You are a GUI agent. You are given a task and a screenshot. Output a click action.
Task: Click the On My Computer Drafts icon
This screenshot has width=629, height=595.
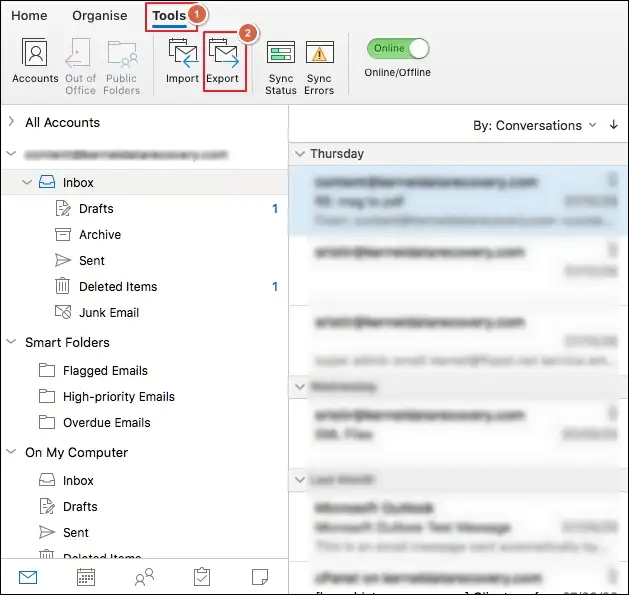[x=47, y=506]
